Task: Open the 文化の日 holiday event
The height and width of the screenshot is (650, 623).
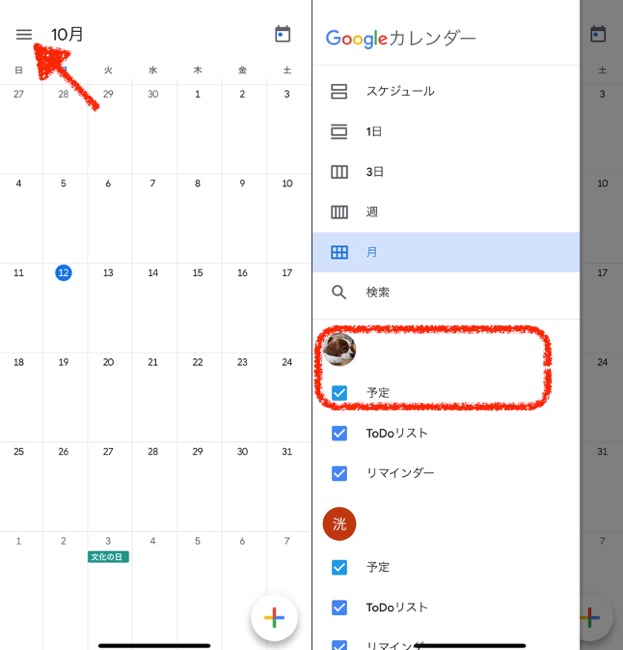Action: pos(108,557)
